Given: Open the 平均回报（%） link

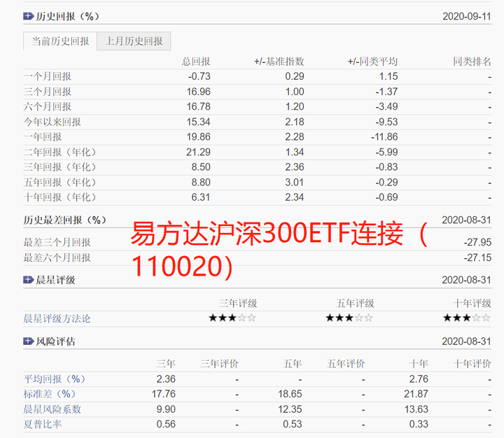Looking at the screenshot, I should (x=55, y=379).
